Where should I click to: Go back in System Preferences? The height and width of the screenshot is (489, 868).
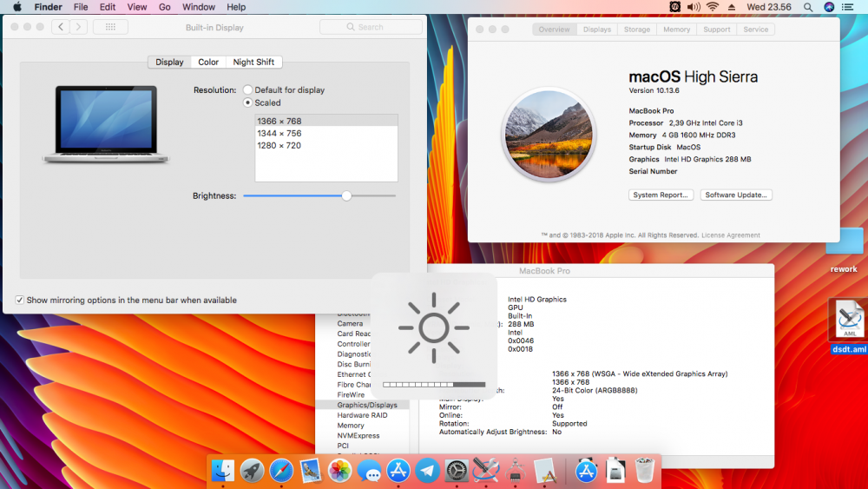point(61,27)
